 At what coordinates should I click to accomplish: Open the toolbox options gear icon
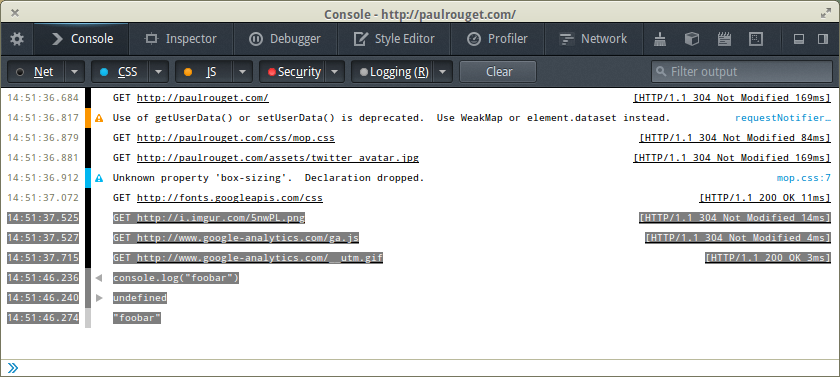(17, 39)
